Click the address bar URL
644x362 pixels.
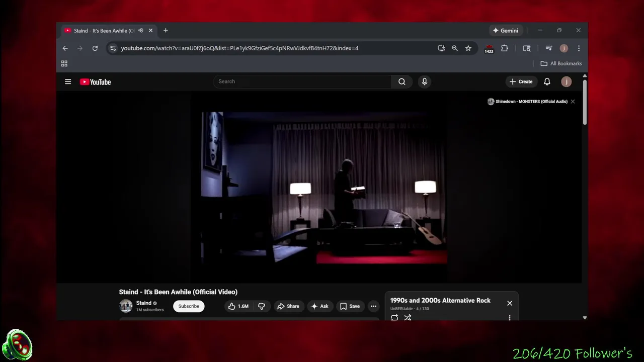click(x=239, y=48)
